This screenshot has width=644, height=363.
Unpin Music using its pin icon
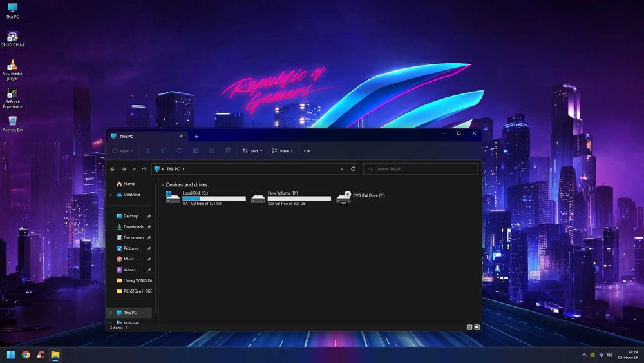[149, 259]
